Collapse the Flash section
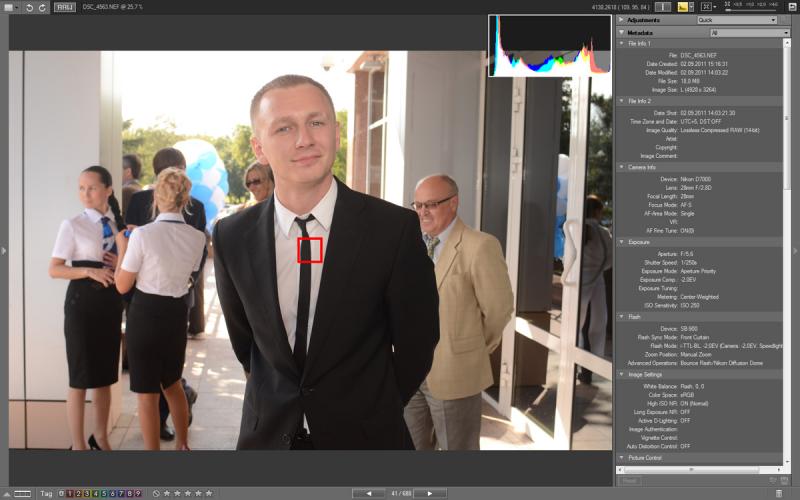This screenshot has height=500, width=800. pyautogui.click(x=621, y=317)
